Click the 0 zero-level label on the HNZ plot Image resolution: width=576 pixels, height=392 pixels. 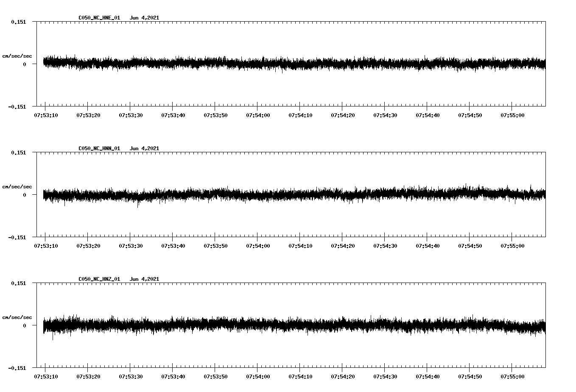click(25, 326)
